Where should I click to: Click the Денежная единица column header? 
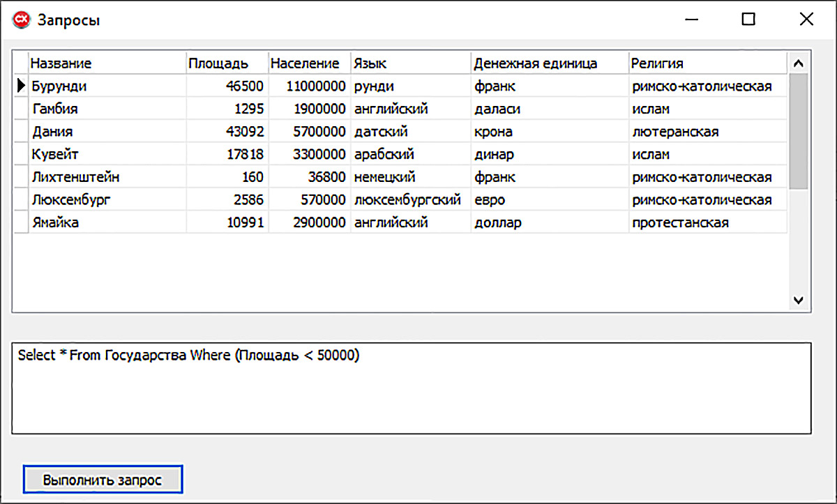[550, 63]
